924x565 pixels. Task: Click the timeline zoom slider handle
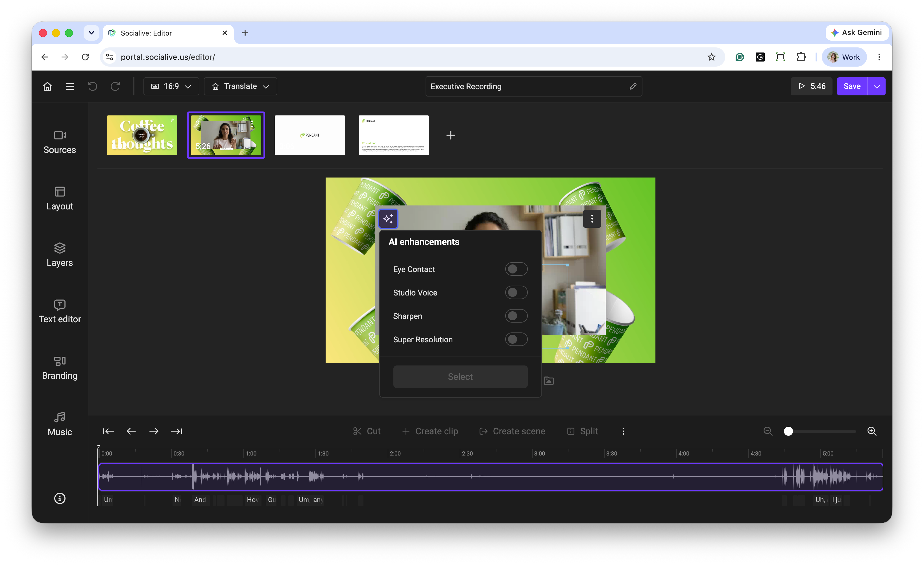pyautogui.click(x=788, y=431)
